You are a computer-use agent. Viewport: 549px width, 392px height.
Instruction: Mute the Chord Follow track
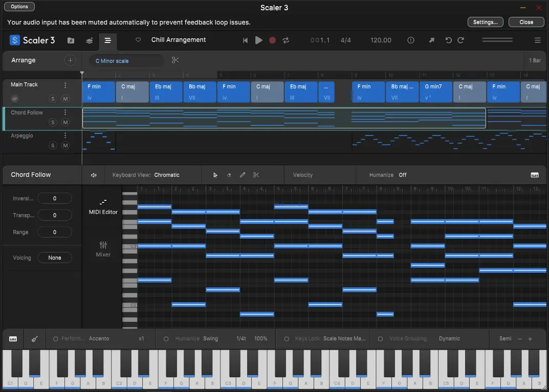click(x=65, y=122)
